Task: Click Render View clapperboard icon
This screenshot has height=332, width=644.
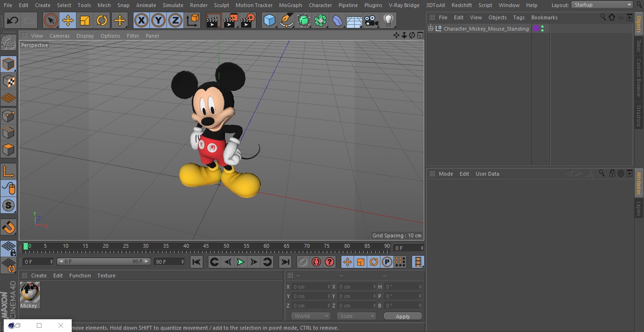Action: [x=214, y=20]
